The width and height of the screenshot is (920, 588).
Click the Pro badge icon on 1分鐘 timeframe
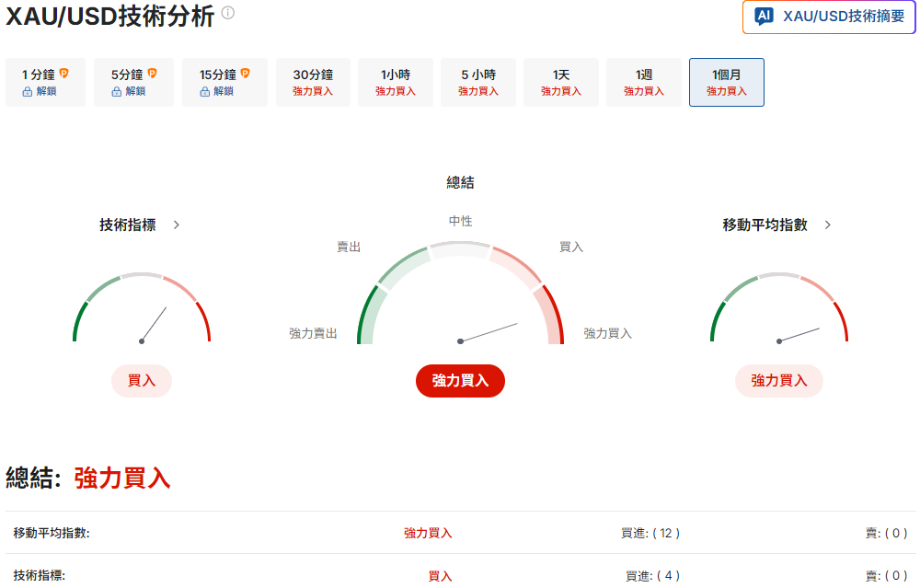(64, 72)
